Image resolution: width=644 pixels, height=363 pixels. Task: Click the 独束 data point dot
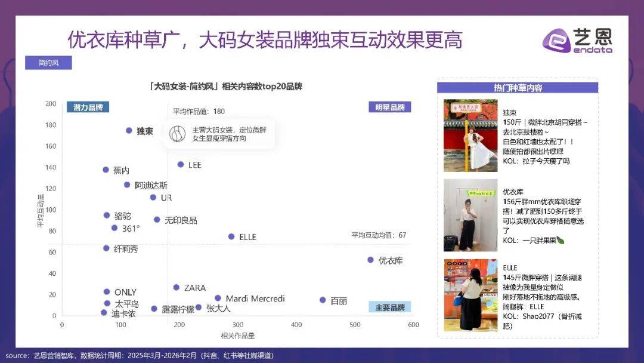[x=129, y=131]
